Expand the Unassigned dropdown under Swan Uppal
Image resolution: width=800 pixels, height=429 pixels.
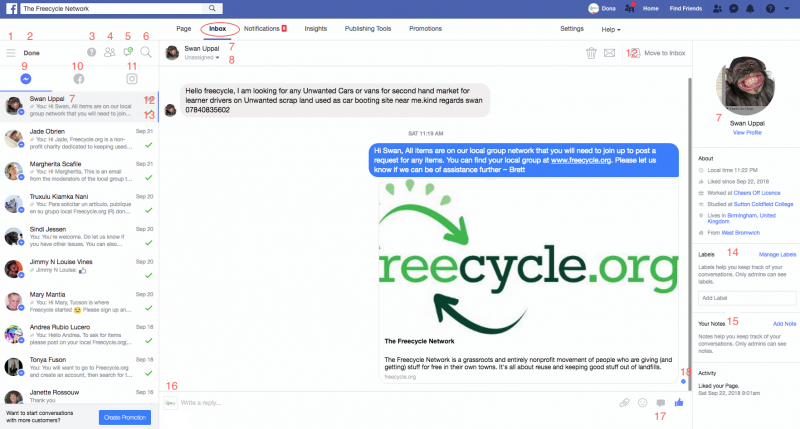click(203, 58)
